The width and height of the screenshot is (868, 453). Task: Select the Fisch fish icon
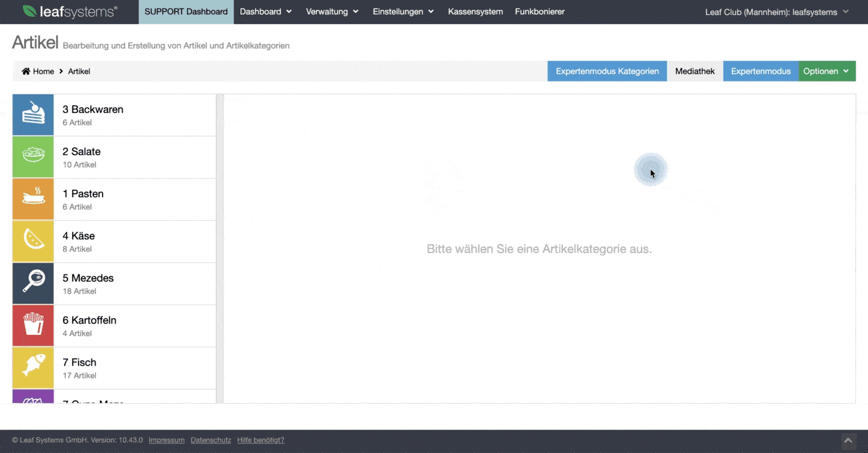point(33,367)
